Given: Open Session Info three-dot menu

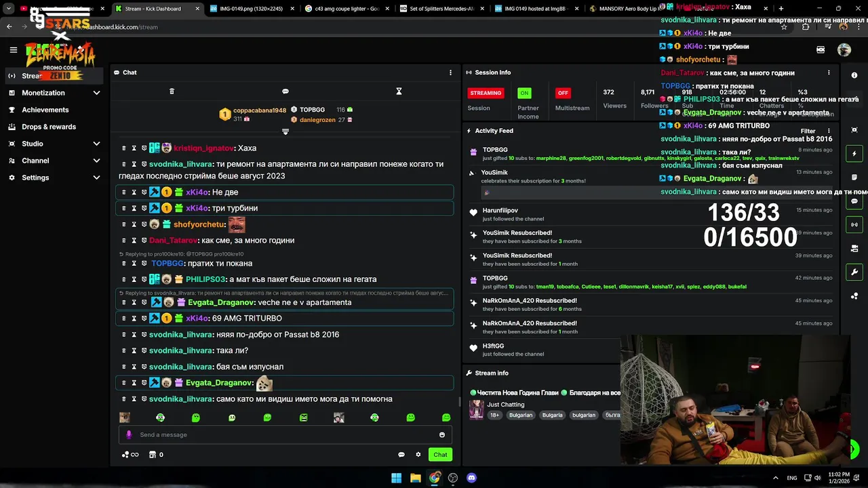Looking at the screenshot, I should point(829,73).
